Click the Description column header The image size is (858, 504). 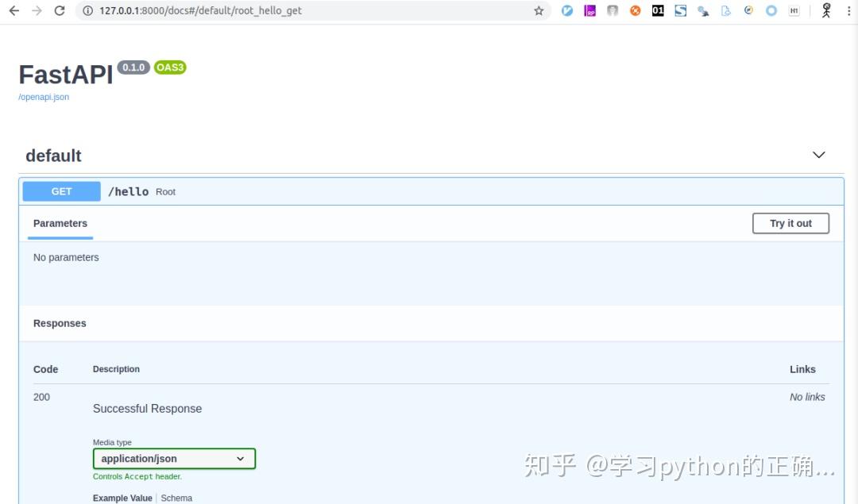click(116, 369)
